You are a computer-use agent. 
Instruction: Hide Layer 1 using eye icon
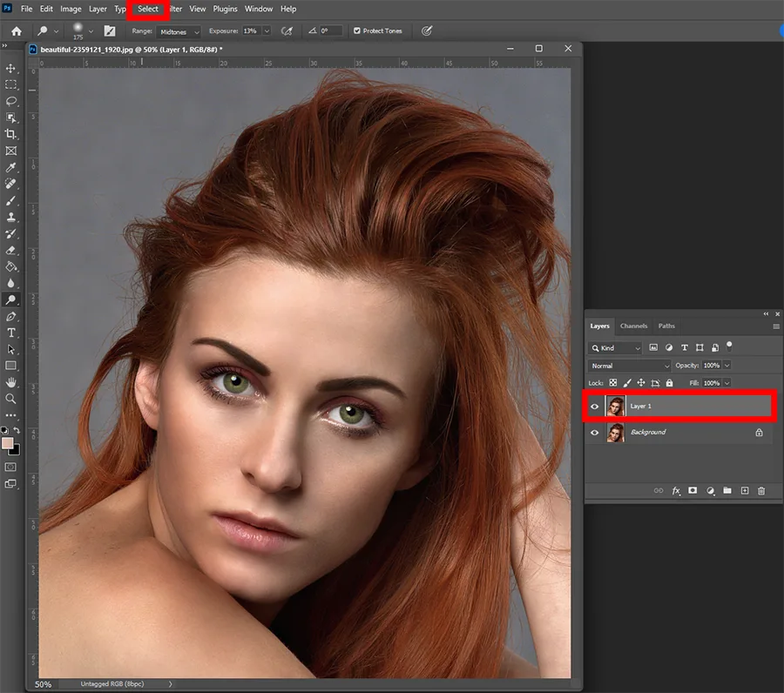point(595,406)
